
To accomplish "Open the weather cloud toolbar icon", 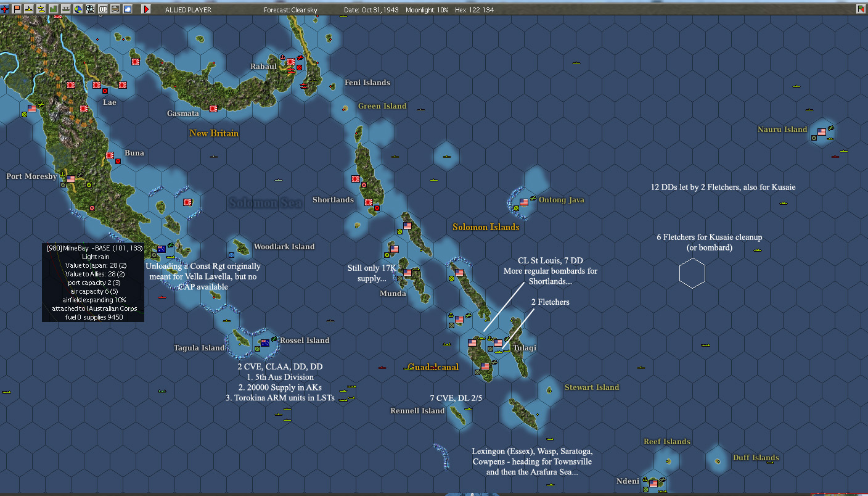I will pyautogui.click(x=128, y=9).
